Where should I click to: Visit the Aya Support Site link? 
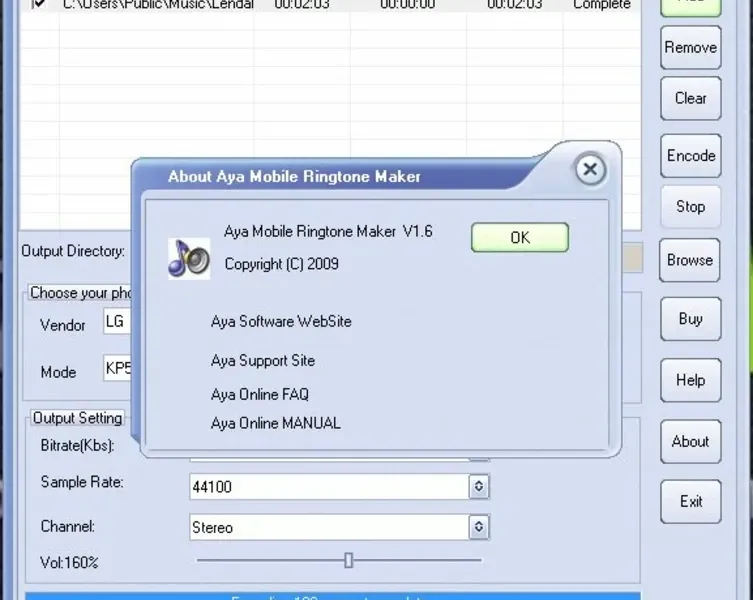click(x=263, y=361)
